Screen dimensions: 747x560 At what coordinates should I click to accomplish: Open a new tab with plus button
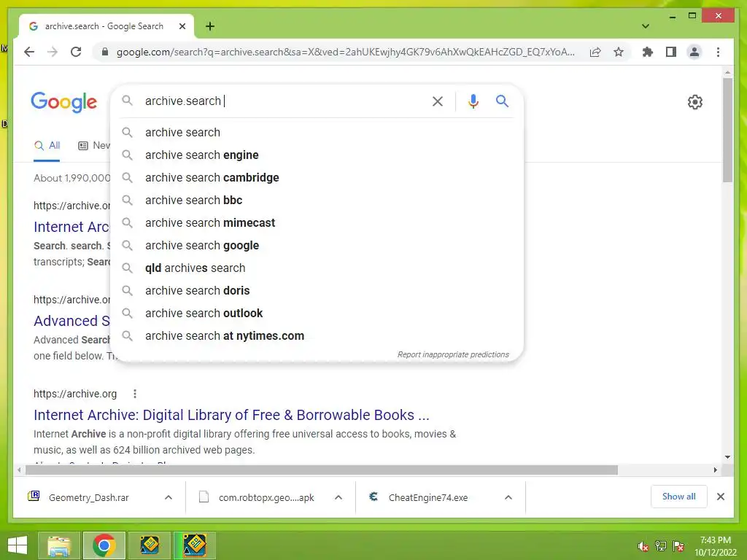point(210,26)
